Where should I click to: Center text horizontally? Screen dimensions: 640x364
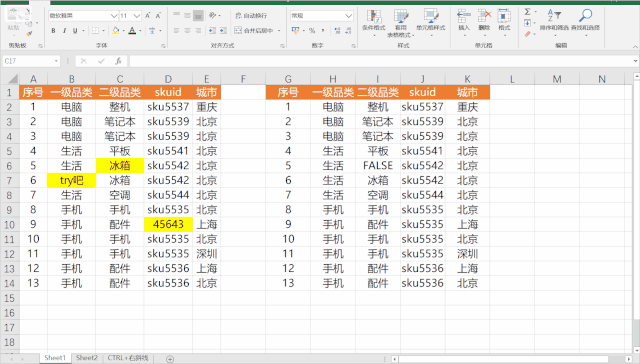(x=187, y=31)
